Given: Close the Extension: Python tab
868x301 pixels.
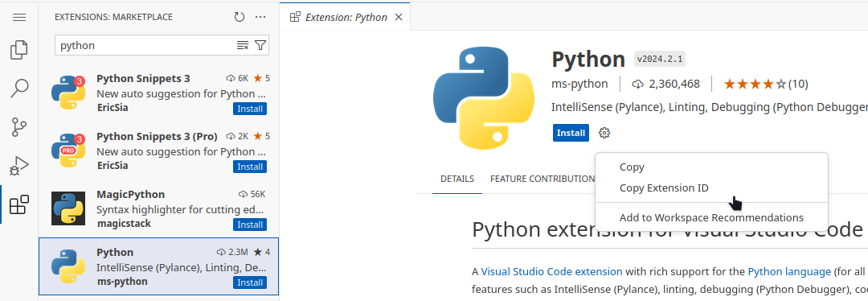Looking at the screenshot, I should (x=398, y=17).
